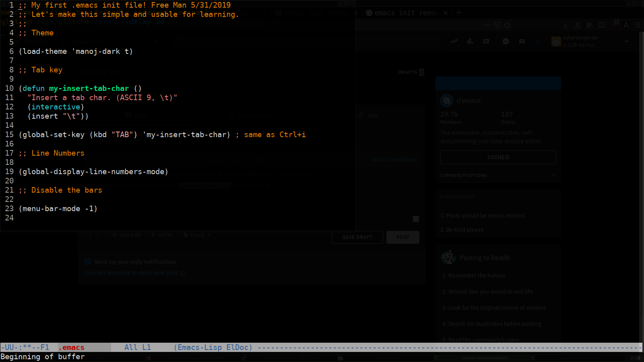Open the DRAFTS list

411,72
